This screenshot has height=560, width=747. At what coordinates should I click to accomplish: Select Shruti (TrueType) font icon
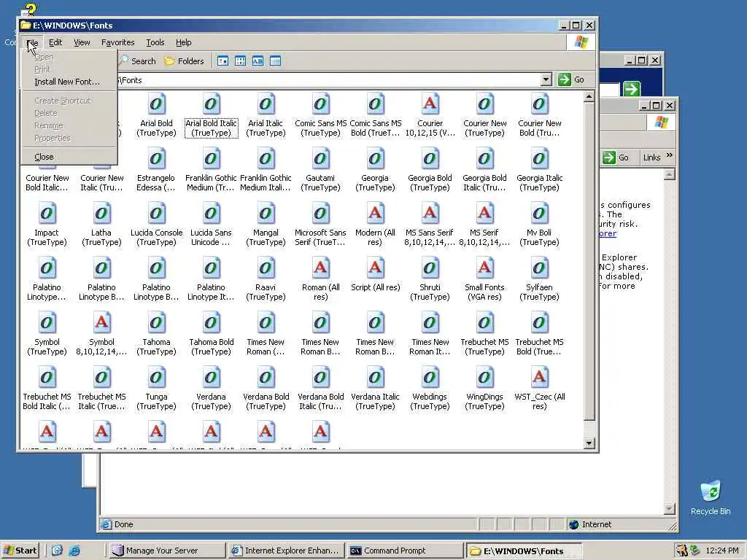(x=430, y=268)
